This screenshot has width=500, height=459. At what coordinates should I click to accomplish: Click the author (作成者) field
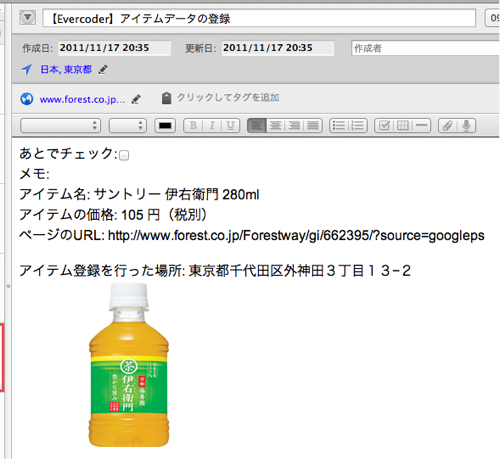click(x=425, y=48)
